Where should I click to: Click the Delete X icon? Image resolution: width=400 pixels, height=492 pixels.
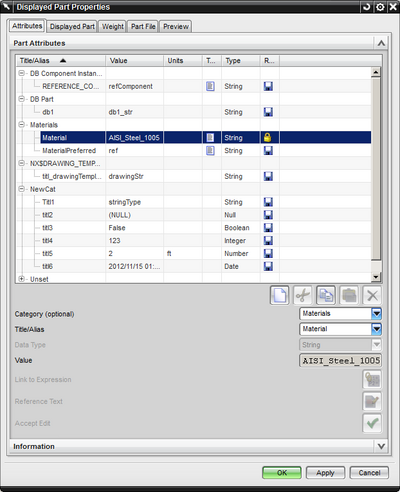372,295
